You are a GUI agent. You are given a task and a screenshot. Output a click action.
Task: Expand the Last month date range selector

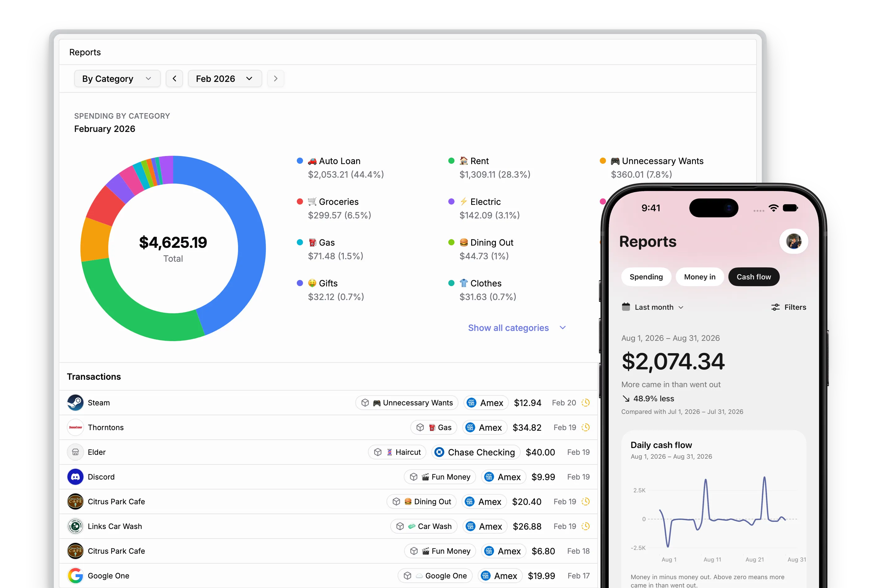pos(652,307)
